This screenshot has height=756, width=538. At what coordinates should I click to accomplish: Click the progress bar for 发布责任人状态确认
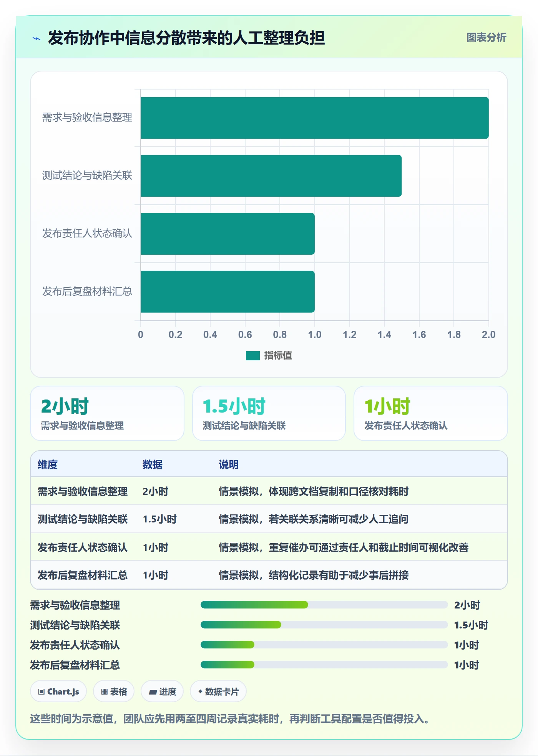point(324,645)
